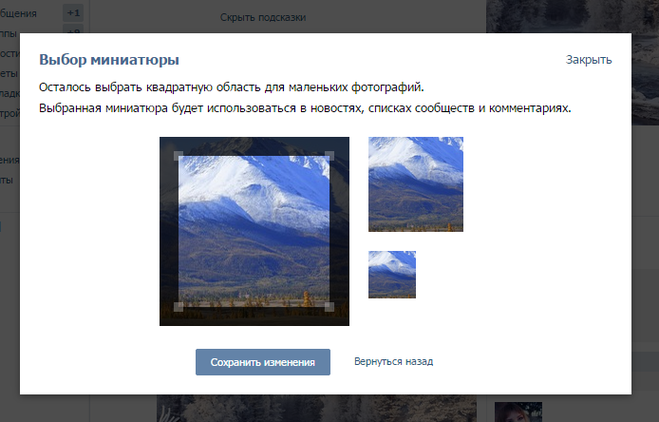Go back with Вернуться назад link
The image size is (659, 422).
[x=393, y=361]
